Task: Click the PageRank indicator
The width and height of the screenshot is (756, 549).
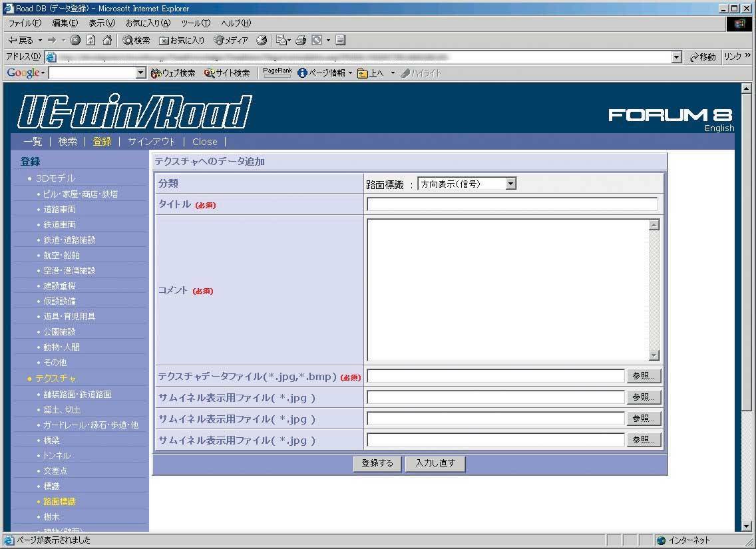Action: 278,73
